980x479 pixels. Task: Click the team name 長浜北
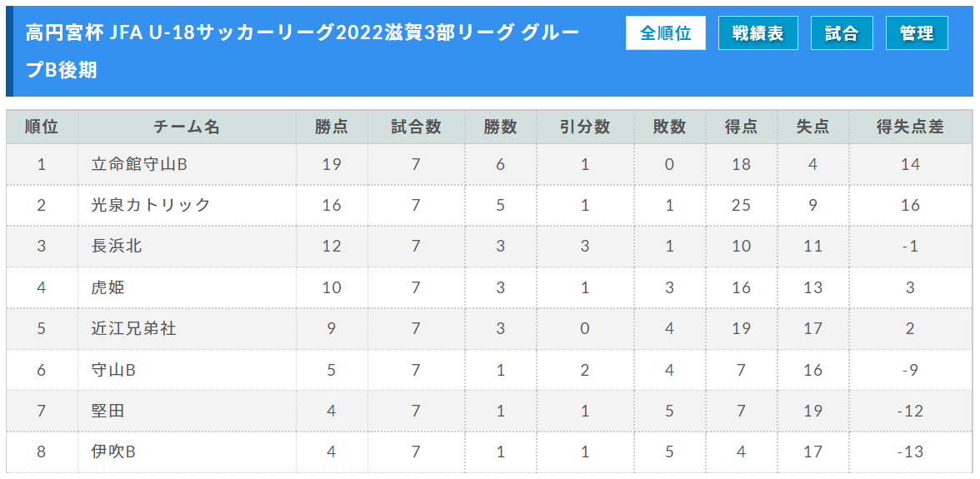[x=117, y=246]
